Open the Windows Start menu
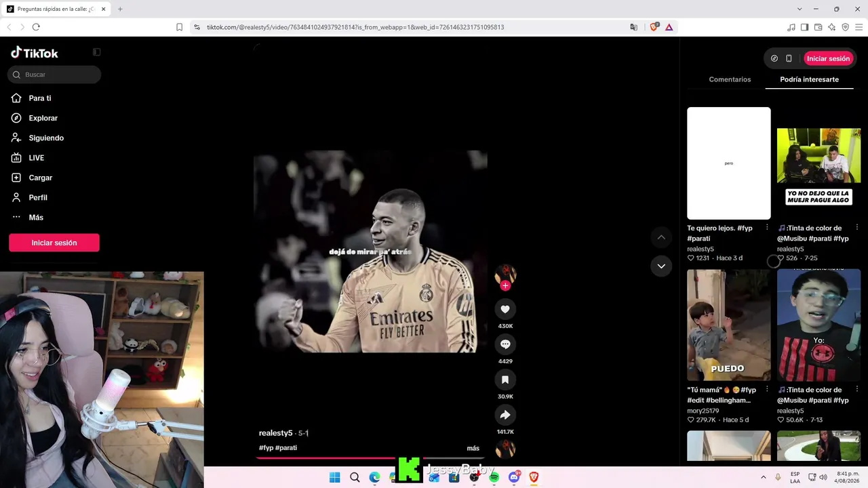 point(334,477)
